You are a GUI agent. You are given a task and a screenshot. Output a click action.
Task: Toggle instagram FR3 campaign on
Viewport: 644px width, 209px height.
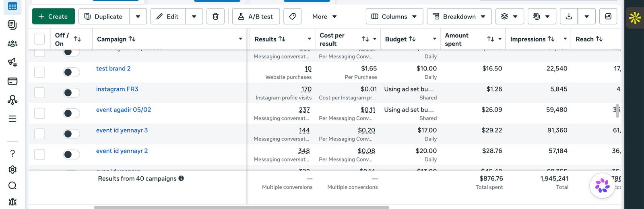click(x=72, y=93)
